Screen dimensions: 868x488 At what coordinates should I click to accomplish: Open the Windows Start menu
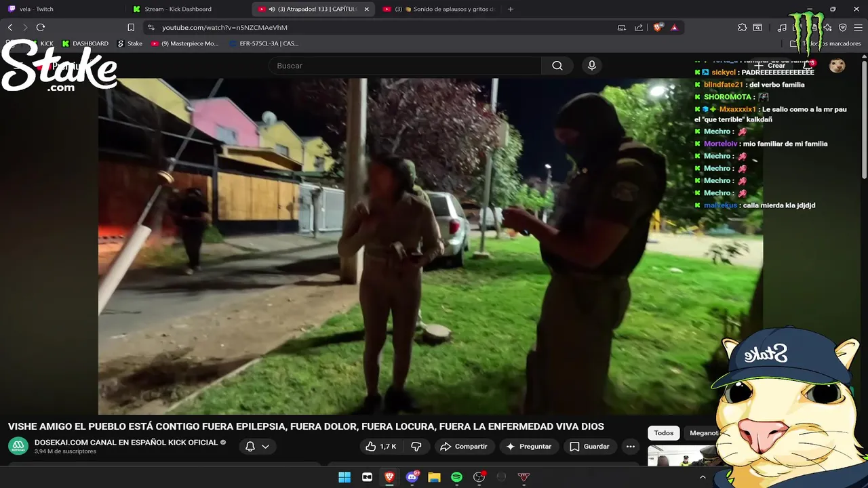(x=344, y=477)
